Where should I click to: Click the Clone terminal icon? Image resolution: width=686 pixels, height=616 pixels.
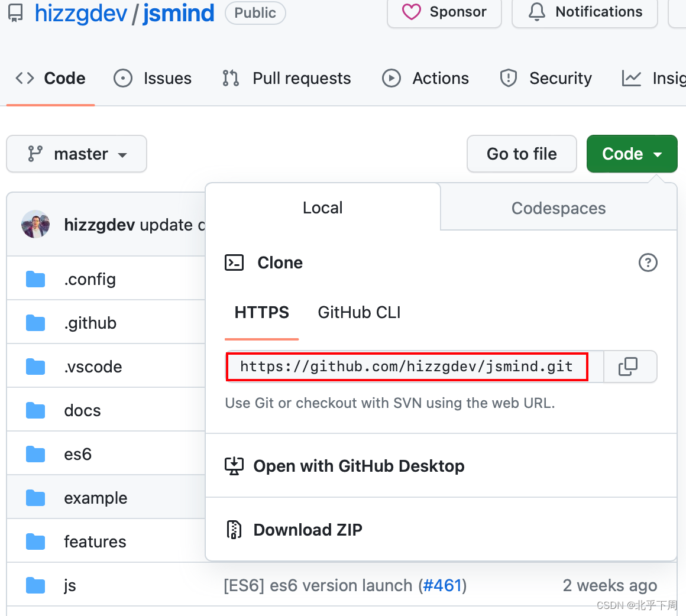click(x=234, y=262)
